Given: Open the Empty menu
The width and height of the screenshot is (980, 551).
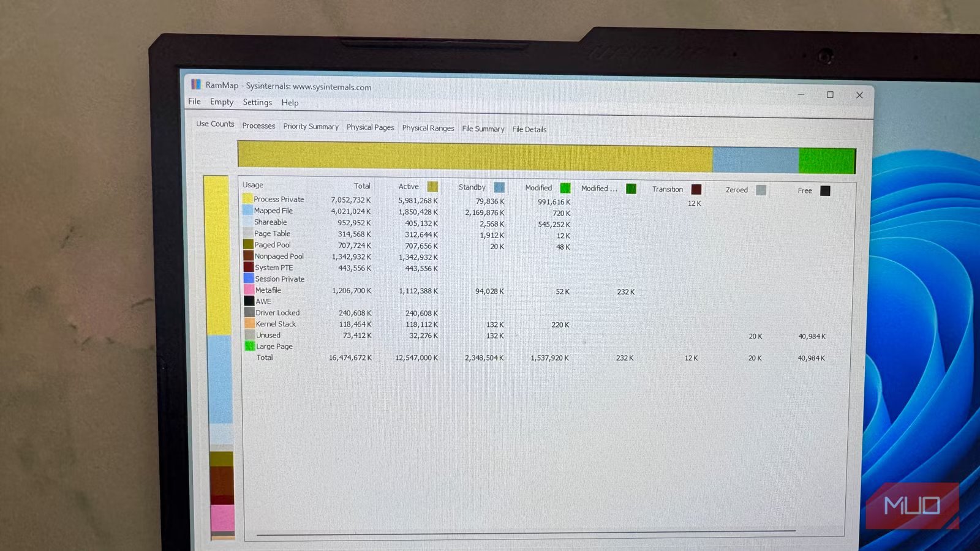Looking at the screenshot, I should [x=222, y=102].
